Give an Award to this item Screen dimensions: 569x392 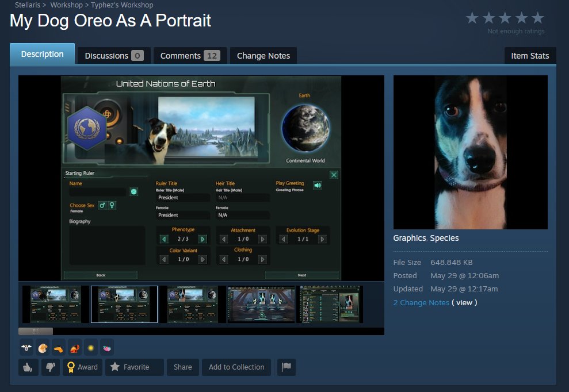pos(82,367)
